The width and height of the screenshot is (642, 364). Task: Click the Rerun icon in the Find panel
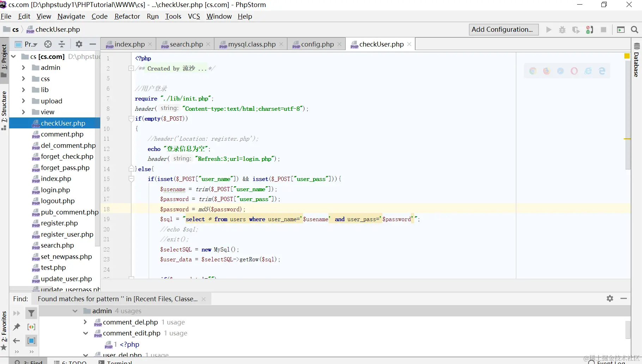coord(17,313)
